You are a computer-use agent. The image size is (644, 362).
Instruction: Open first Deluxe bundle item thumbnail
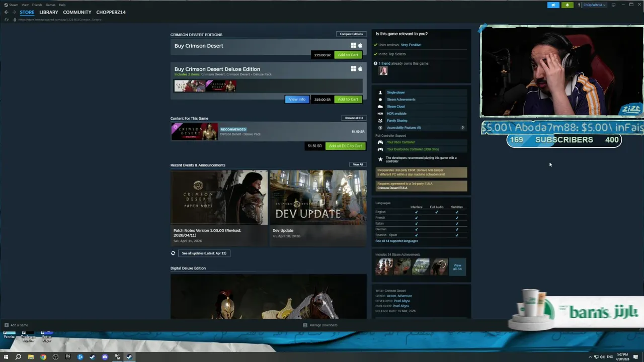189,85
